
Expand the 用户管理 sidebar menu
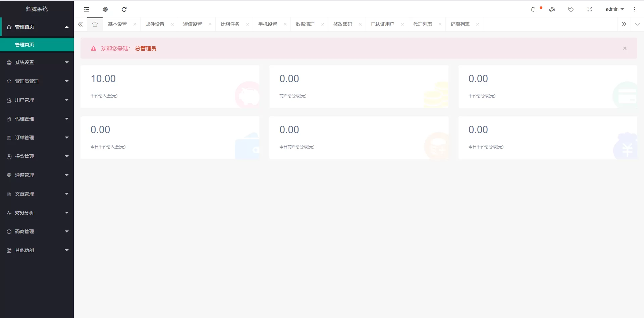tap(37, 100)
